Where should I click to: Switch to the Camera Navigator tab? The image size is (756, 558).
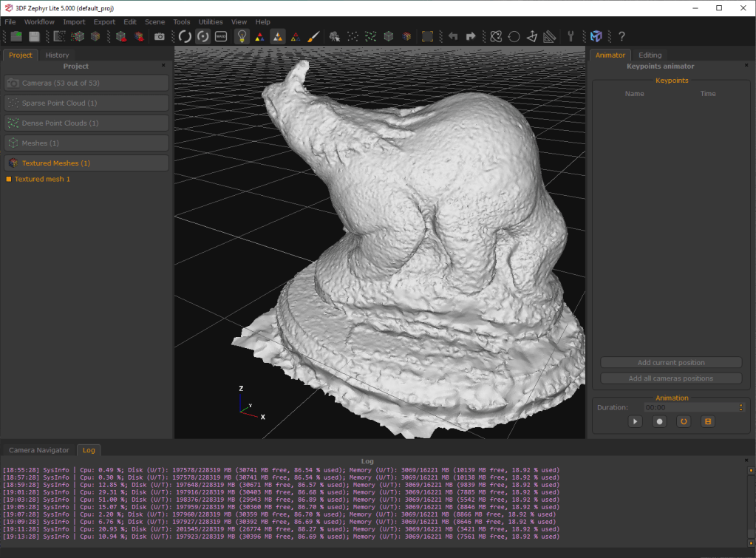pyautogui.click(x=39, y=450)
